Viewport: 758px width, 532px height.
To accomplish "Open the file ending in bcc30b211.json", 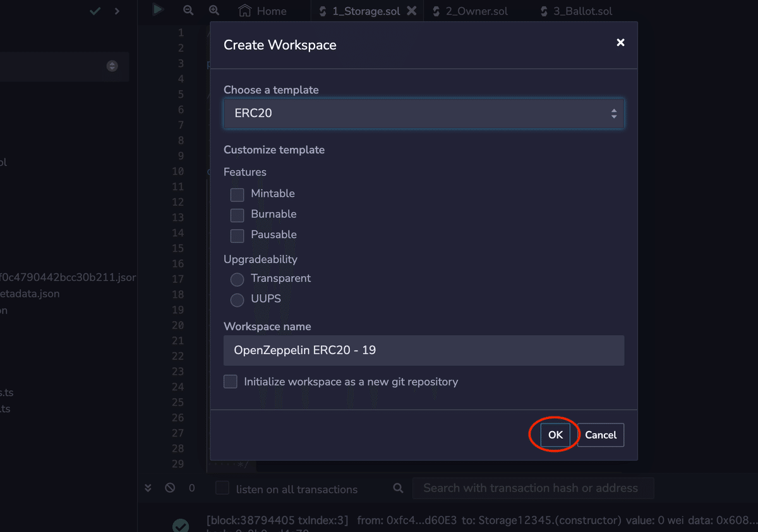I will [68, 277].
